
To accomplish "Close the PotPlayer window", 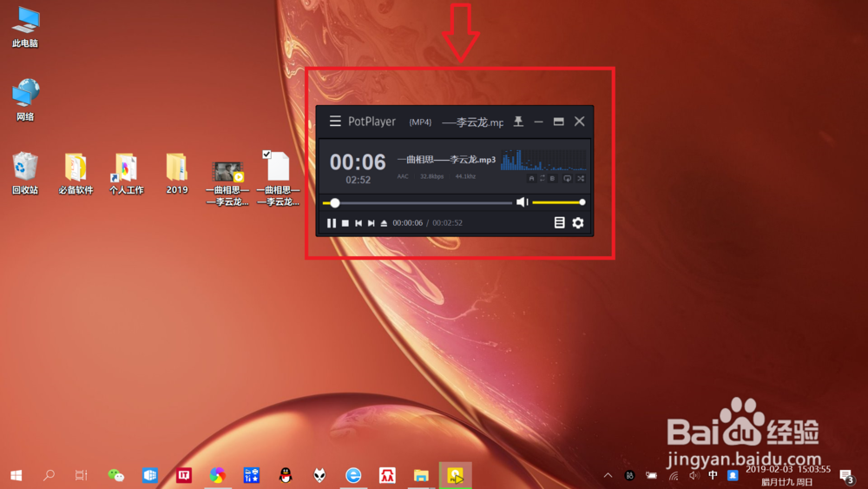I will pos(580,122).
